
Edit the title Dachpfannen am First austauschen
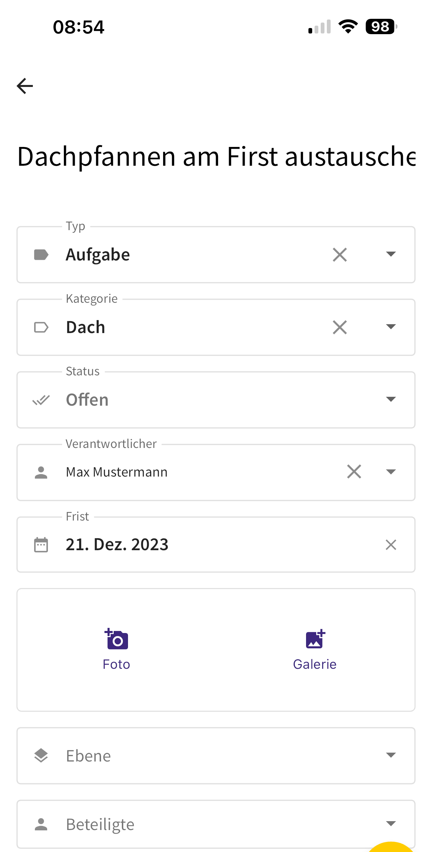pyautogui.click(x=216, y=156)
